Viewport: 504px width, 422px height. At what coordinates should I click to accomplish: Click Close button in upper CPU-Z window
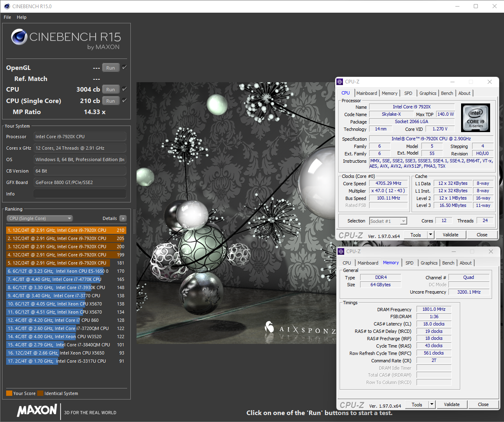coord(482,235)
